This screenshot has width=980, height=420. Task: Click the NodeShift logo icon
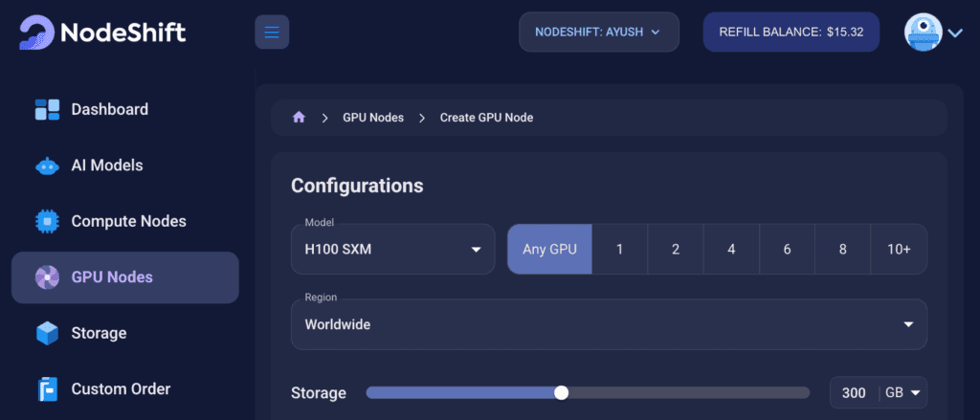(x=37, y=32)
